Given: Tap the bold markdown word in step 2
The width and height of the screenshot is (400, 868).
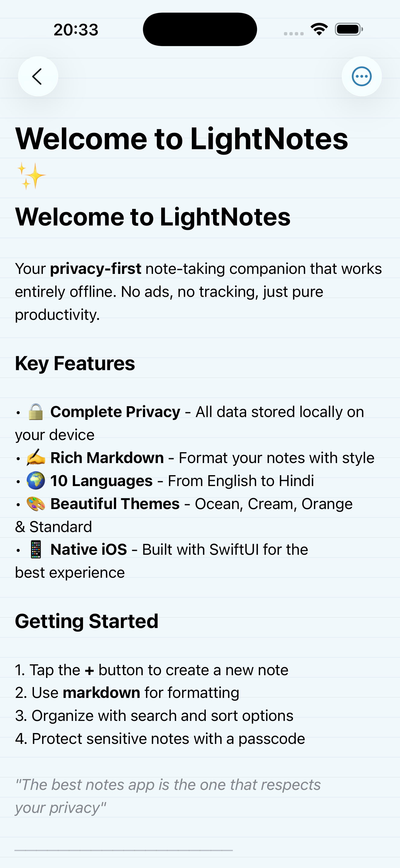Looking at the screenshot, I should (102, 692).
